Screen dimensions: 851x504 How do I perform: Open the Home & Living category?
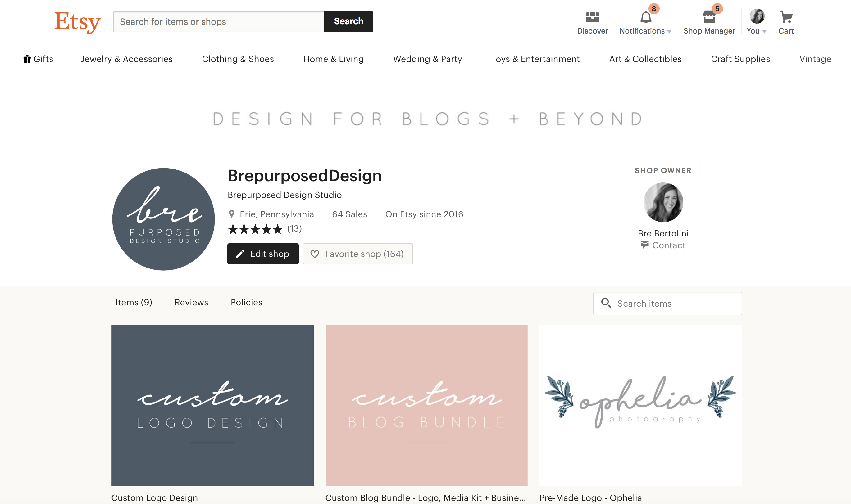point(333,59)
